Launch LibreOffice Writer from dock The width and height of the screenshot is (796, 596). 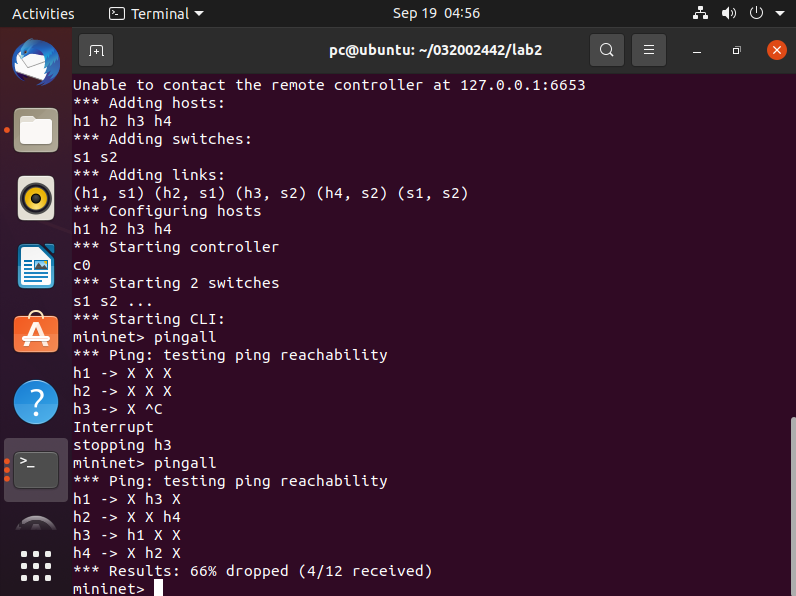coord(36,265)
